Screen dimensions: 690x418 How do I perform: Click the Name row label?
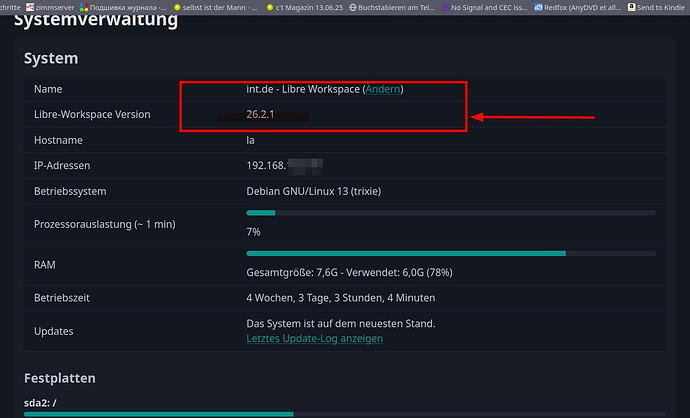[x=48, y=89]
